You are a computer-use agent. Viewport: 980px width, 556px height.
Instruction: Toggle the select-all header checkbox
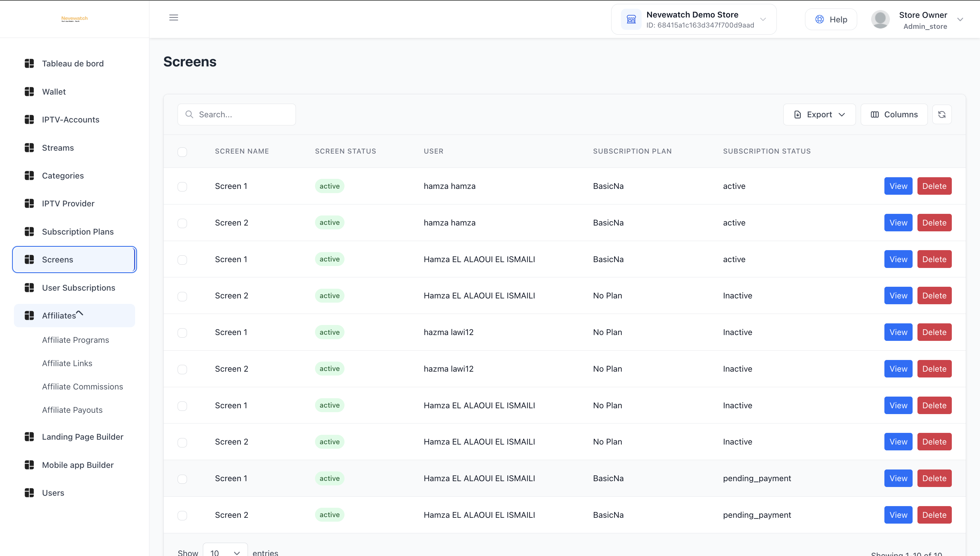(x=182, y=152)
